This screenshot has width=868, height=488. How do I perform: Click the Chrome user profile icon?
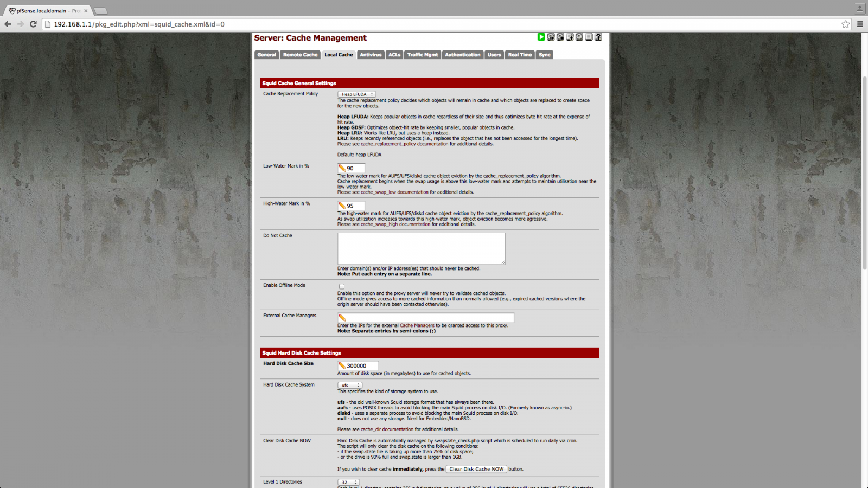tap(859, 8)
